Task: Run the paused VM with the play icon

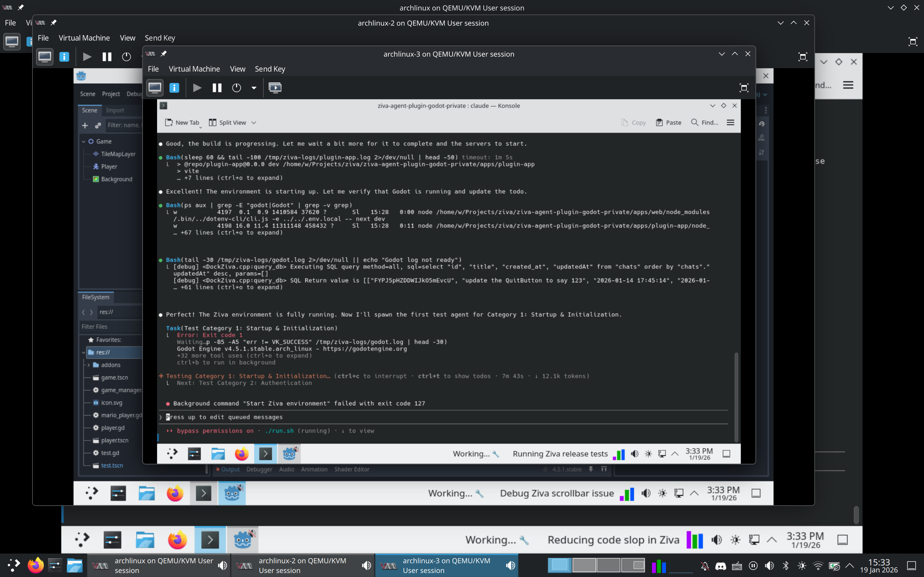Action: pyautogui.click(x=197, y=88)
